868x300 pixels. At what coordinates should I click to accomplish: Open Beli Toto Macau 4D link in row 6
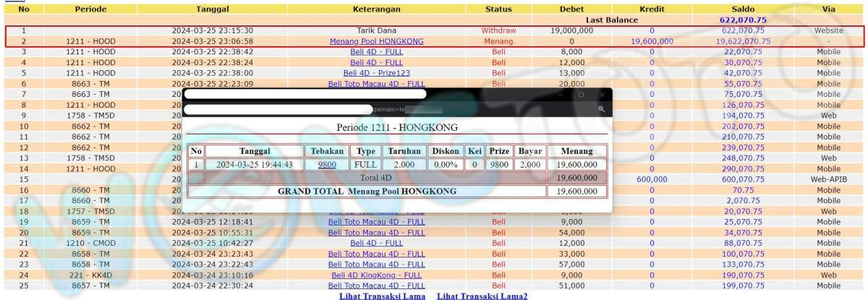point(376,84)
